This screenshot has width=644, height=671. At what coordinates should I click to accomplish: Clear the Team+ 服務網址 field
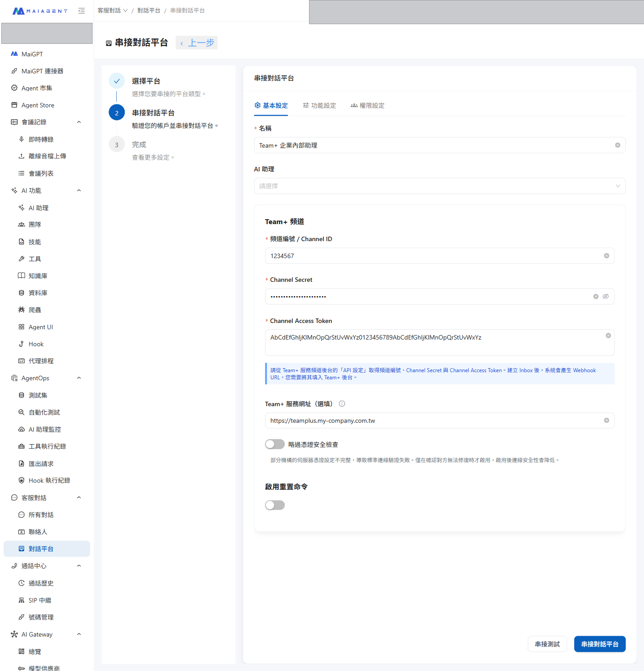point(606,420)
